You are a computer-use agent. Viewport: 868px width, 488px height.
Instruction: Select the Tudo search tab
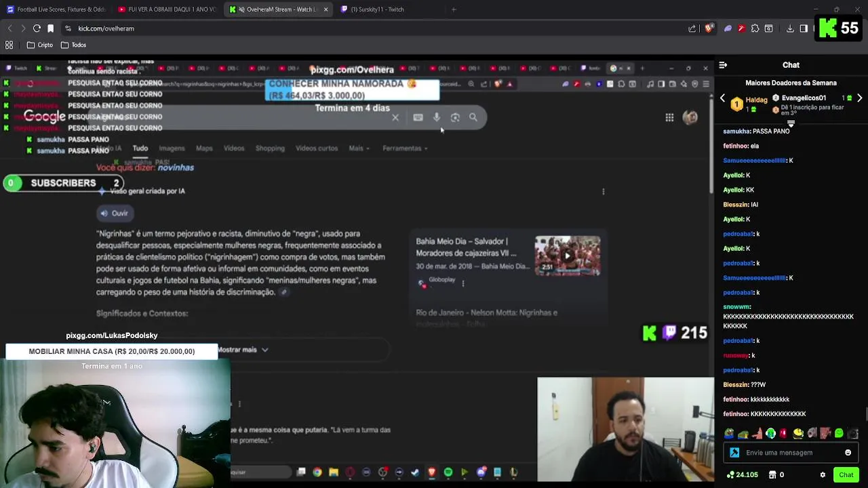140,148
